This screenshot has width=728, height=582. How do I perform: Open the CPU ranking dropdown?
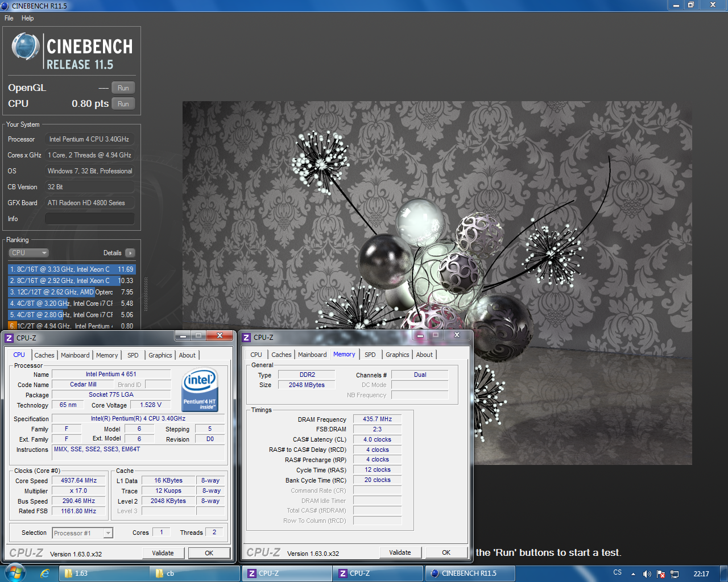28,253
